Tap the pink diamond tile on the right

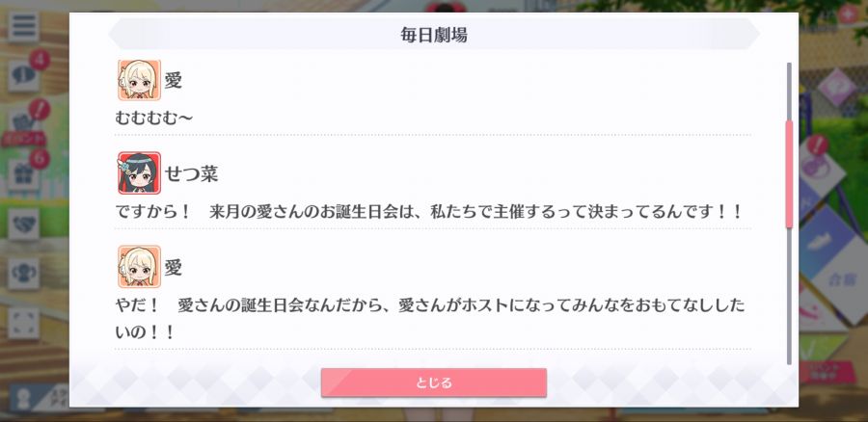[x=837, y=87]
